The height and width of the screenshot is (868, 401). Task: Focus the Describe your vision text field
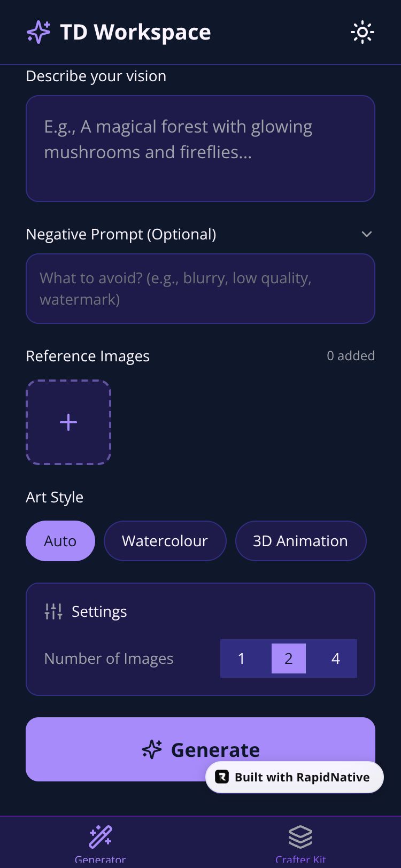[200, 149]
